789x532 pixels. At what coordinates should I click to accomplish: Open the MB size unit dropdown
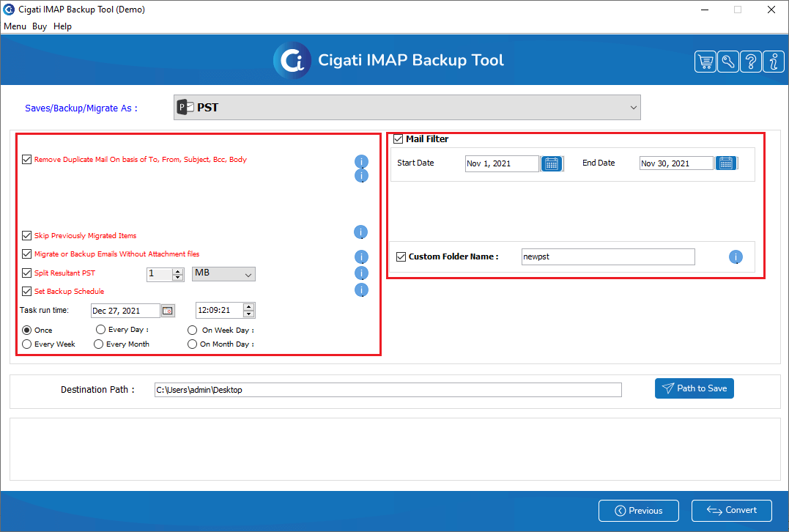[223, 274]
